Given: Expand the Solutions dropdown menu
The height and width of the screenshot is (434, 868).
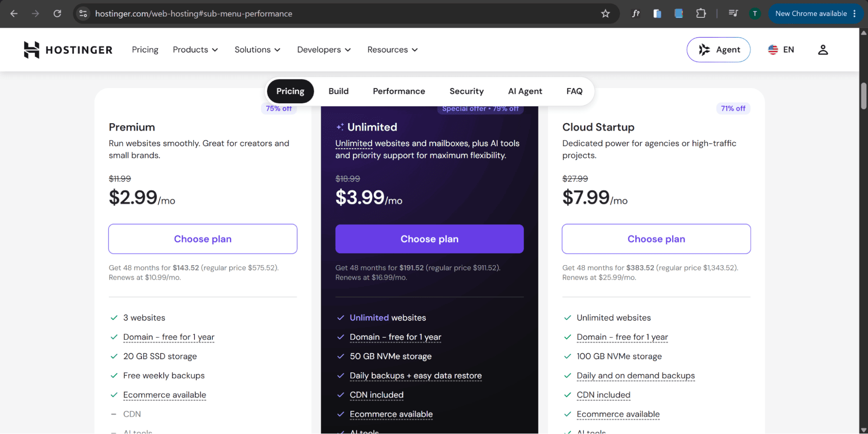Looking at the screenshot, I should tap(257, 50).
